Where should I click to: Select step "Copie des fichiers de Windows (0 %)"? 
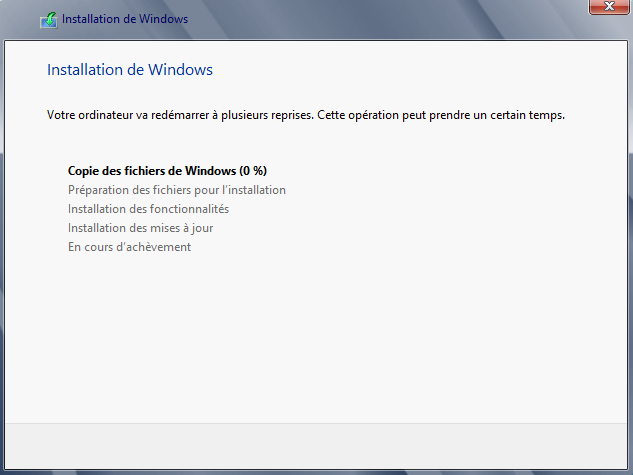point(167,171)
